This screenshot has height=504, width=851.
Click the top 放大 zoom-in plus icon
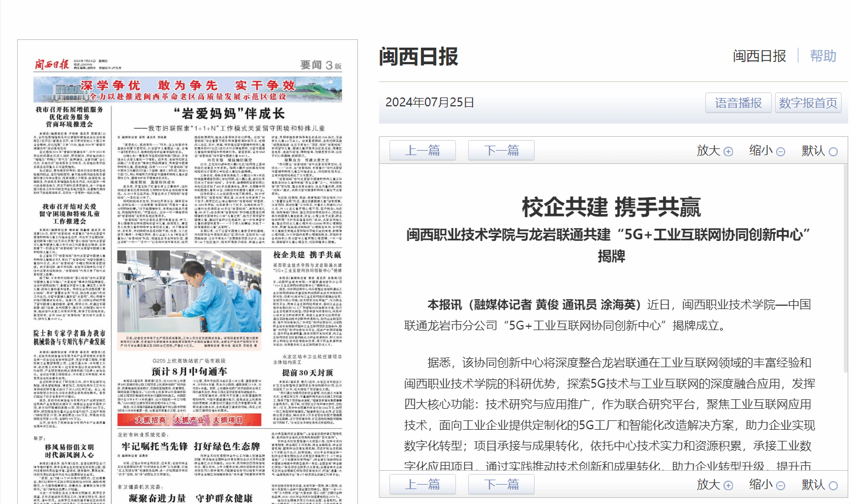[x=728, y=152]
